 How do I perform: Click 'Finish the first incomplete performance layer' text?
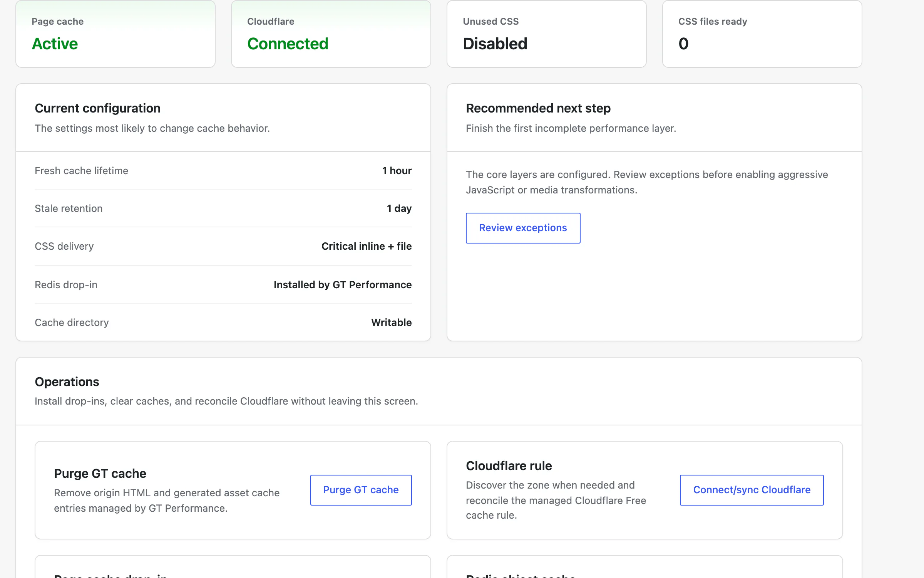click(571, 128)
